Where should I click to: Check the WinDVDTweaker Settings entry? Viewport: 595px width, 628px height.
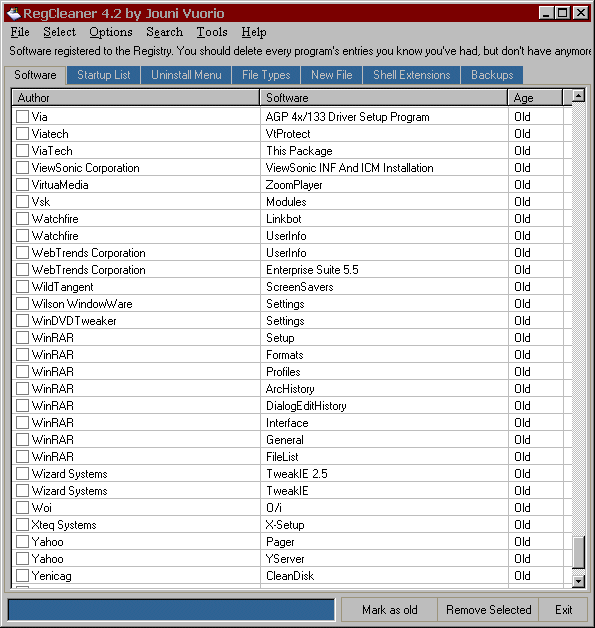[22, 320]
